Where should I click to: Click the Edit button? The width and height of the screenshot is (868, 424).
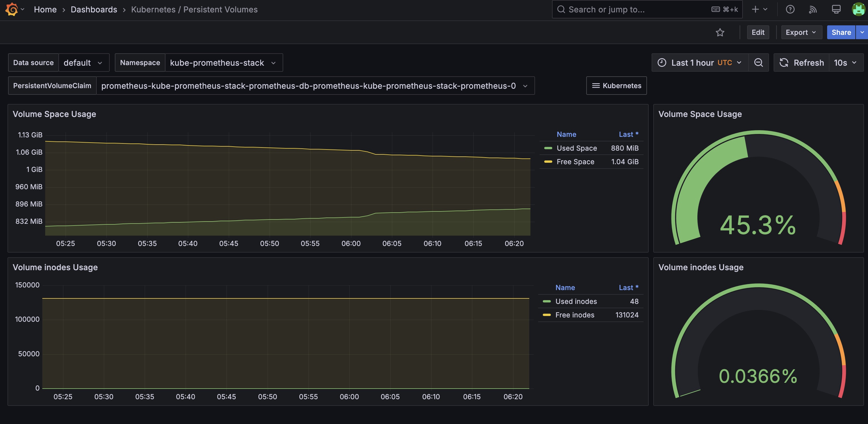(758, 32)
